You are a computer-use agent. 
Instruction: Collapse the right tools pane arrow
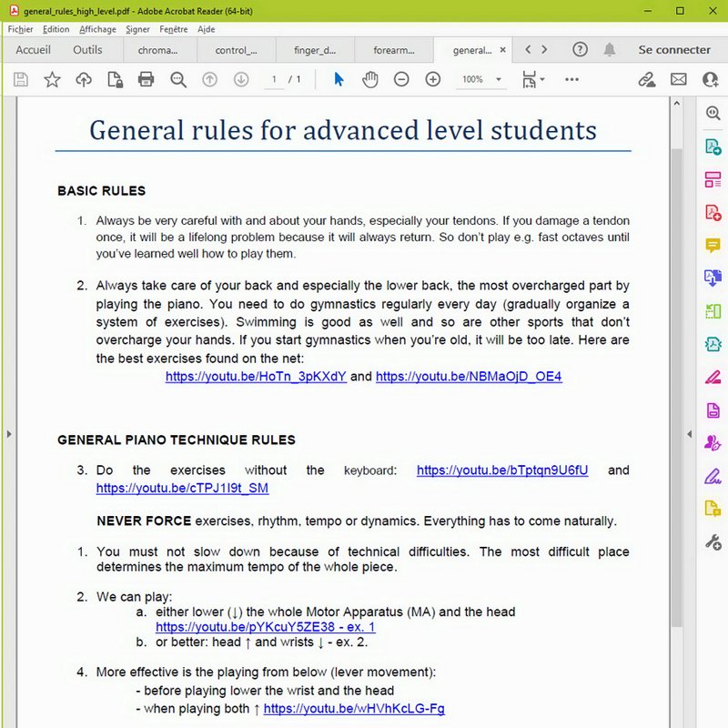(691, 434)
